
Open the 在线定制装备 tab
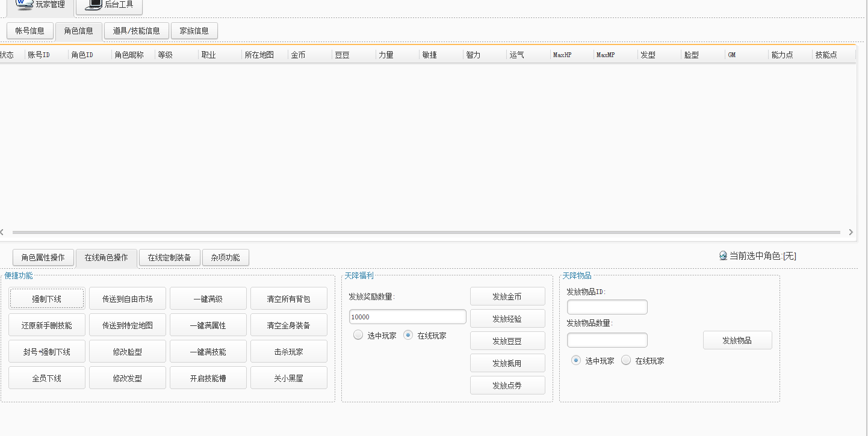[170, 257]
